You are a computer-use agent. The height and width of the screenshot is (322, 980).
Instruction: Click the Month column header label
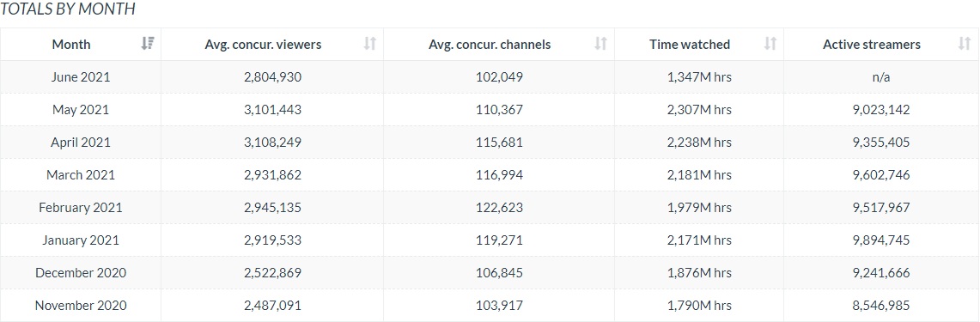point(71,45)
